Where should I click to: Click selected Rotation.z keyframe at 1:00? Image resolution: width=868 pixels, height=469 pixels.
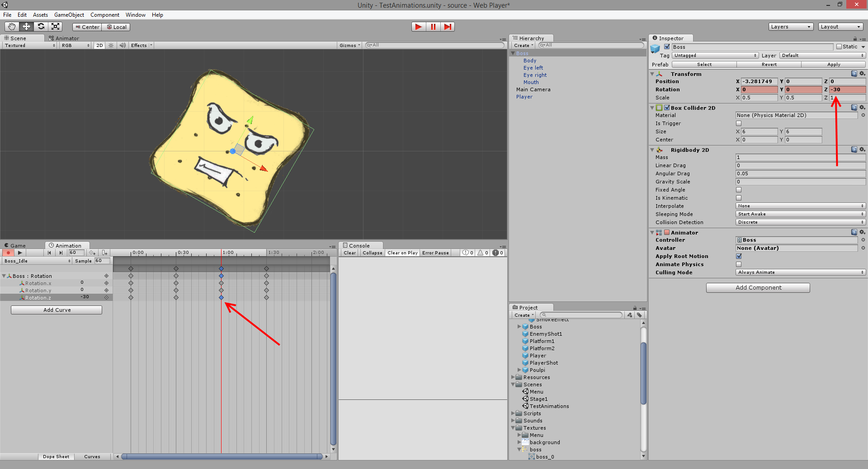coord(221,297)
